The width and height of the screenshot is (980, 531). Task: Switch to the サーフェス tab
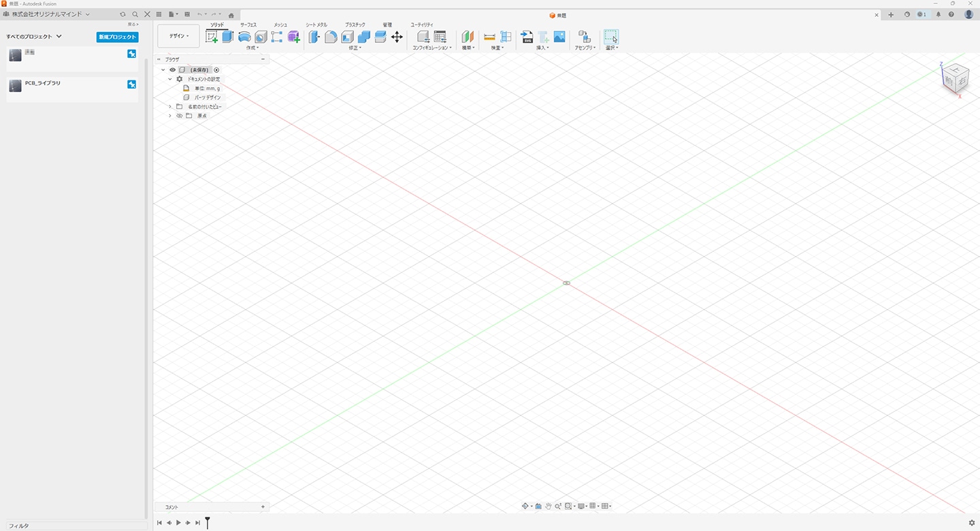click(248, 25)
